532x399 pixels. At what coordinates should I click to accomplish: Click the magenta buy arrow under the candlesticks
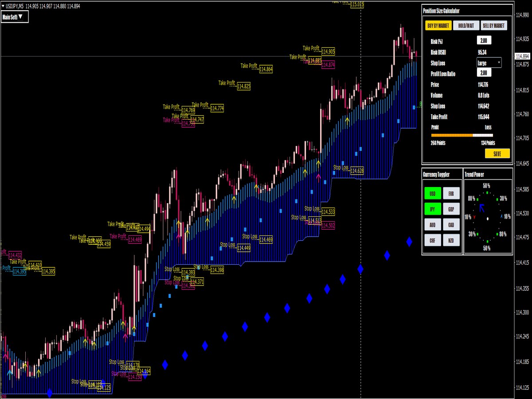coord(318,176)
